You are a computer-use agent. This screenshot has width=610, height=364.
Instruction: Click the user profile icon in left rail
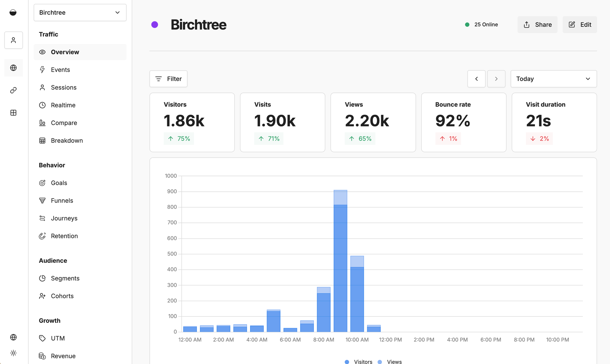click(x=13, y=40)
